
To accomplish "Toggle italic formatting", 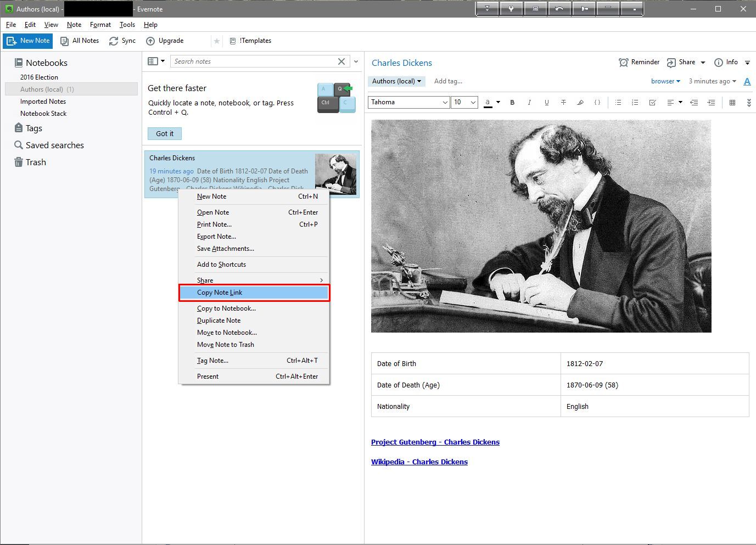I will (529, 102).
